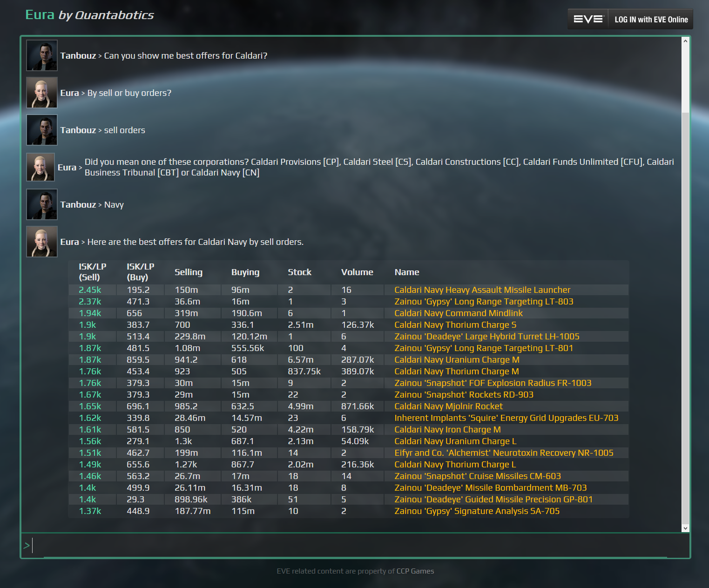Click 'Can you show me best offers' message

(186, 55)
